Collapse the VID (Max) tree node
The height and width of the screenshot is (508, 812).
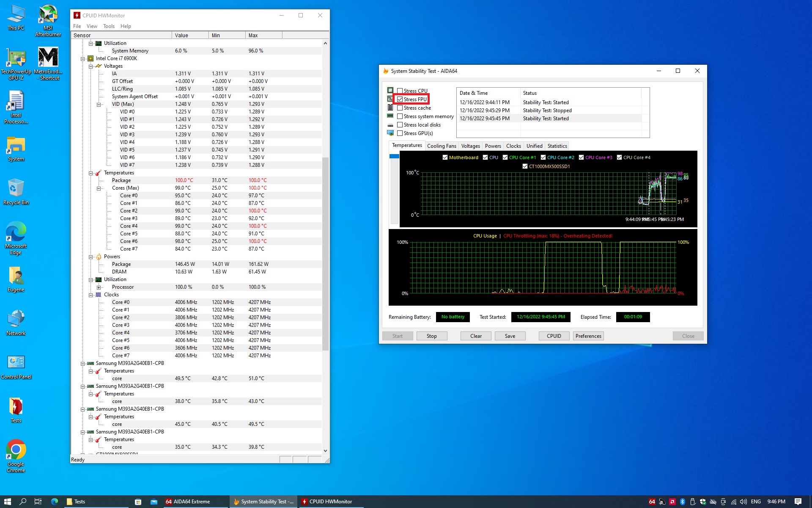click(99, 105)
